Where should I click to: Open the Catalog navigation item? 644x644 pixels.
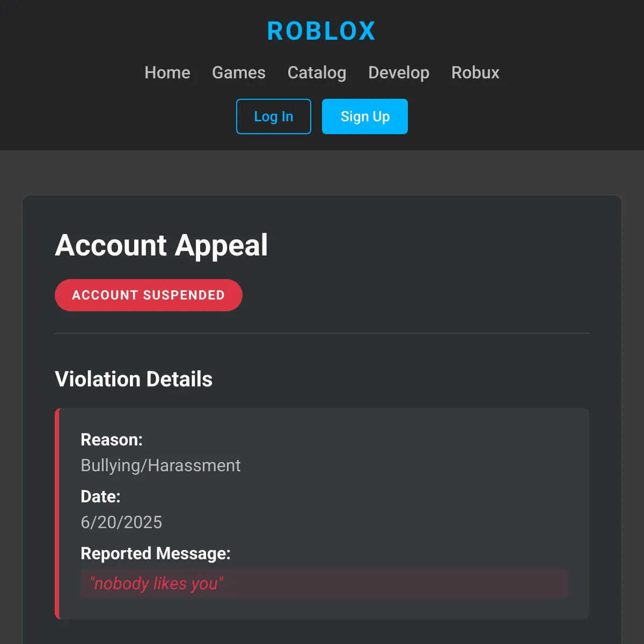(317, 72)
